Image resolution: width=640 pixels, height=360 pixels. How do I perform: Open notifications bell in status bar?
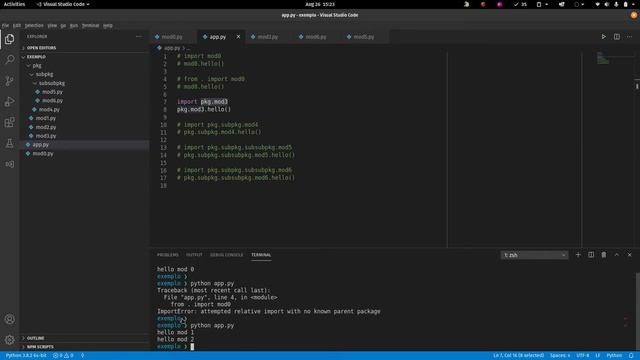[631, 356]
